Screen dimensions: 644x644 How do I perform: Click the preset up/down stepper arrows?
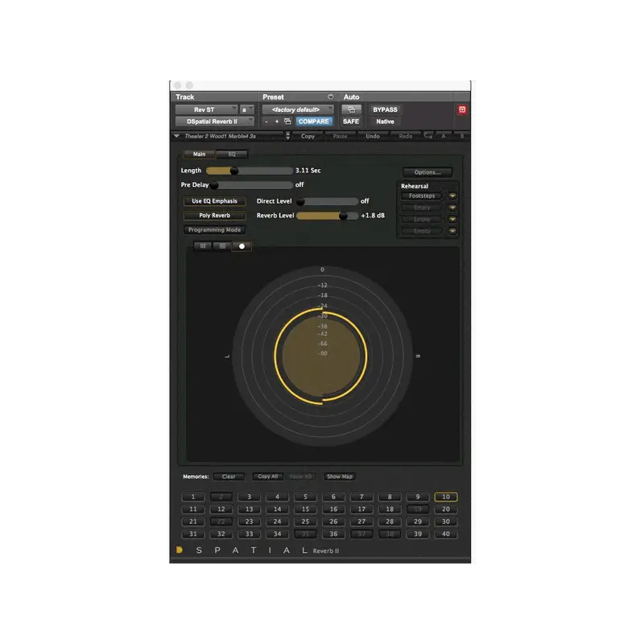point(287,136)
